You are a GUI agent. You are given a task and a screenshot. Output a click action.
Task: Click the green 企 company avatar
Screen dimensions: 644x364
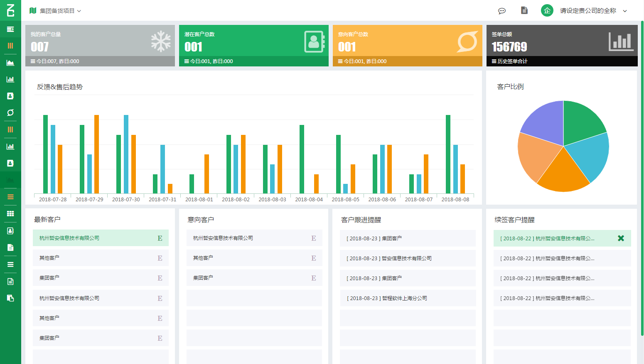pos(547,11)
